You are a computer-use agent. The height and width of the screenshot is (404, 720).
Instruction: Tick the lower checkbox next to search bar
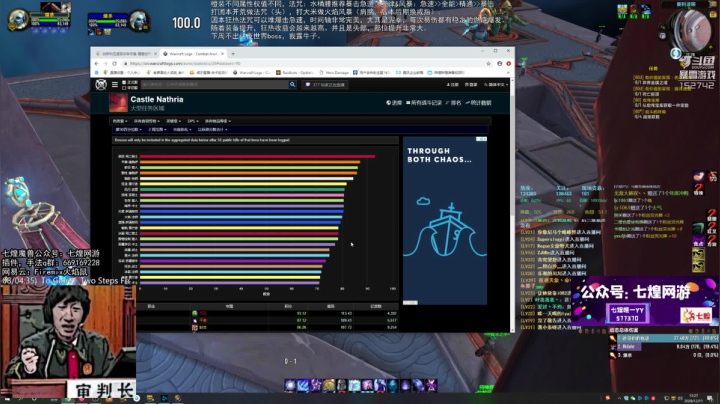coord(124,87)
